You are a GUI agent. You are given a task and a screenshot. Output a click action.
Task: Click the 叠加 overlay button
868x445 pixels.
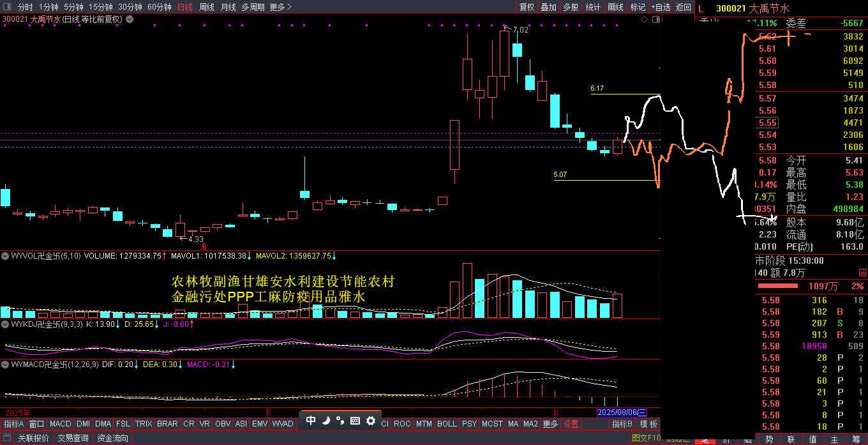(x=548, y=7)
